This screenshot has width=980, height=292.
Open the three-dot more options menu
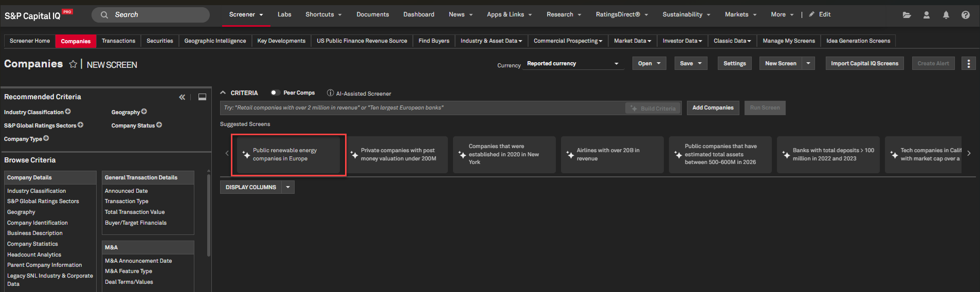(968, 64)
